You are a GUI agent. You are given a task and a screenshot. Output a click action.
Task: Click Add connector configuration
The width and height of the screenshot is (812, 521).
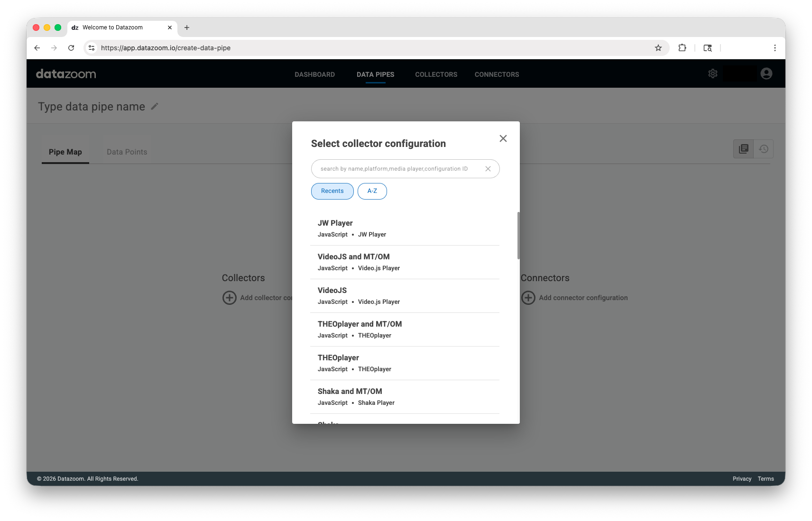click(x=583, y=298)
